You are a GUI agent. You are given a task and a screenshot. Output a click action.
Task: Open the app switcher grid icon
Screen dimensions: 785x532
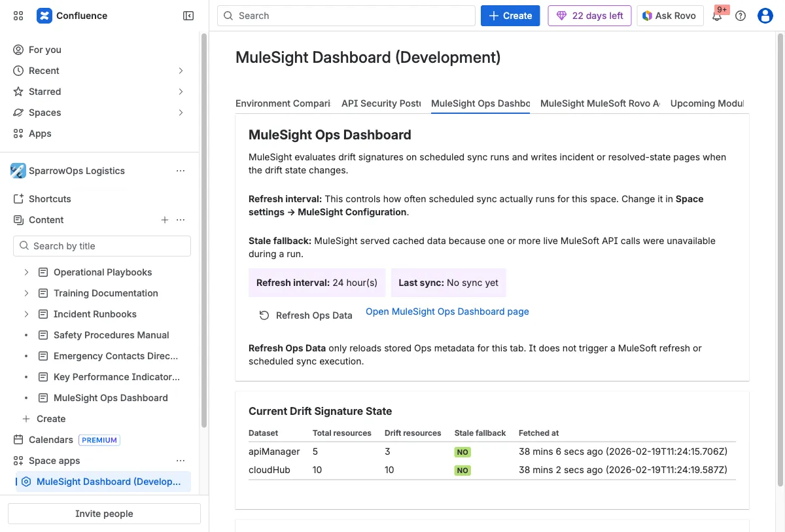pos(18,16)
